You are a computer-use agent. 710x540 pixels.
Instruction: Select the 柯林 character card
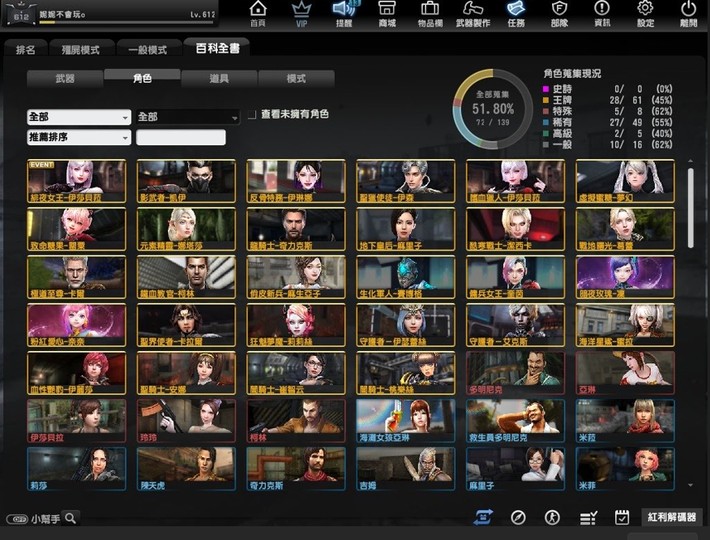[x=296, y=421]
